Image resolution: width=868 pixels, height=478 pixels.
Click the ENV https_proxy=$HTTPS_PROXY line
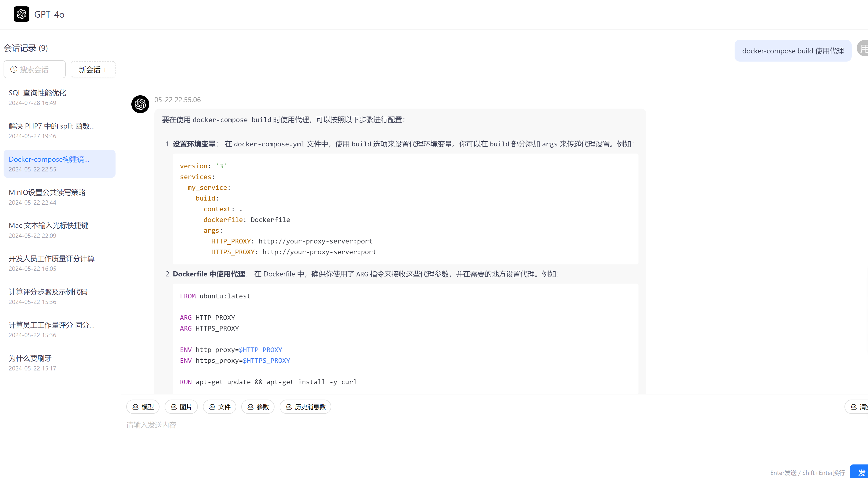(235, 360)
